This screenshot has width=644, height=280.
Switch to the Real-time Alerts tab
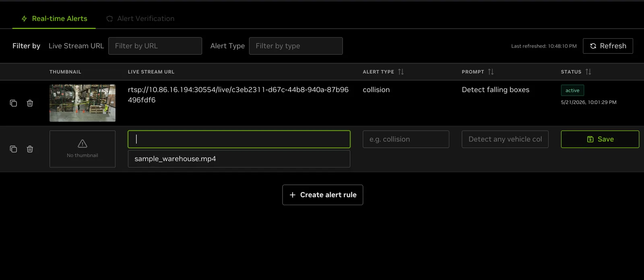54,19
